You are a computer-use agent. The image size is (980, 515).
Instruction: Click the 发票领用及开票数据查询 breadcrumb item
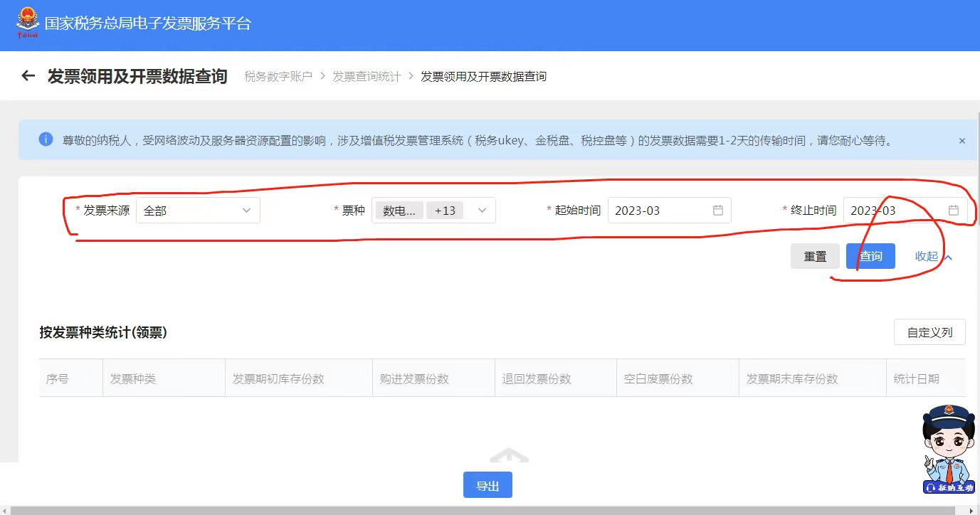pos(484,76)
